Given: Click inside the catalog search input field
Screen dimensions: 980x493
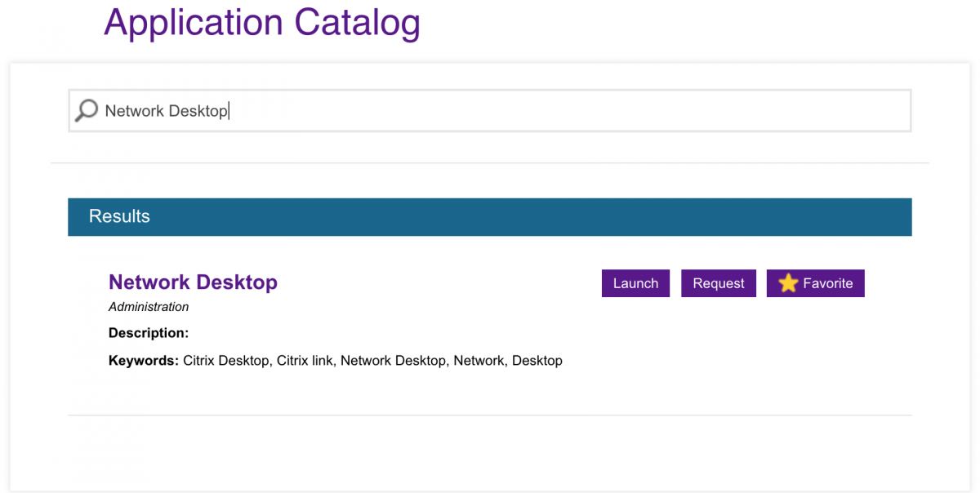Looking at the screenshot, I should (x=490, y=110).
